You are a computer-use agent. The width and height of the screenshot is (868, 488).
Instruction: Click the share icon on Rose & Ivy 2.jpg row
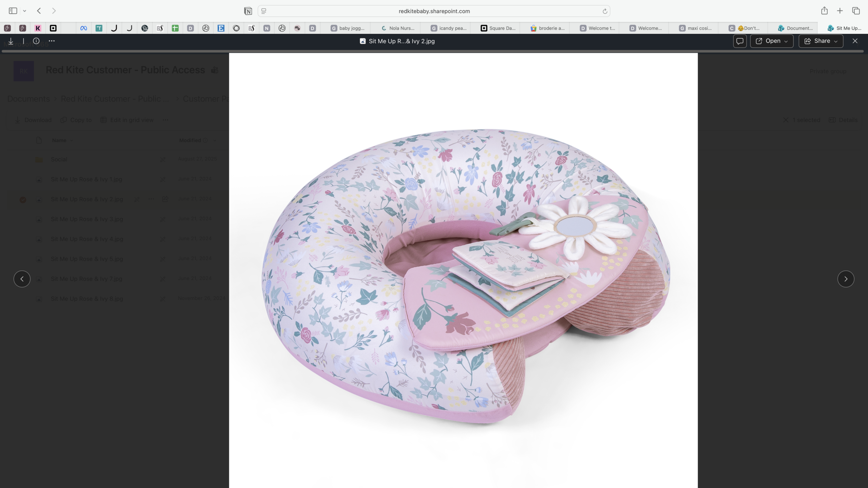(x=165, y=199)
